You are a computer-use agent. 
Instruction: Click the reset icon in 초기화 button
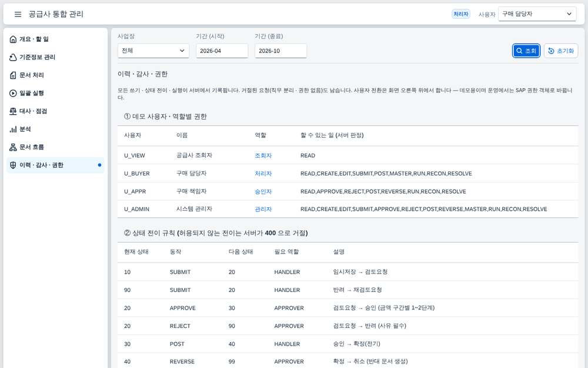(551, 51)
